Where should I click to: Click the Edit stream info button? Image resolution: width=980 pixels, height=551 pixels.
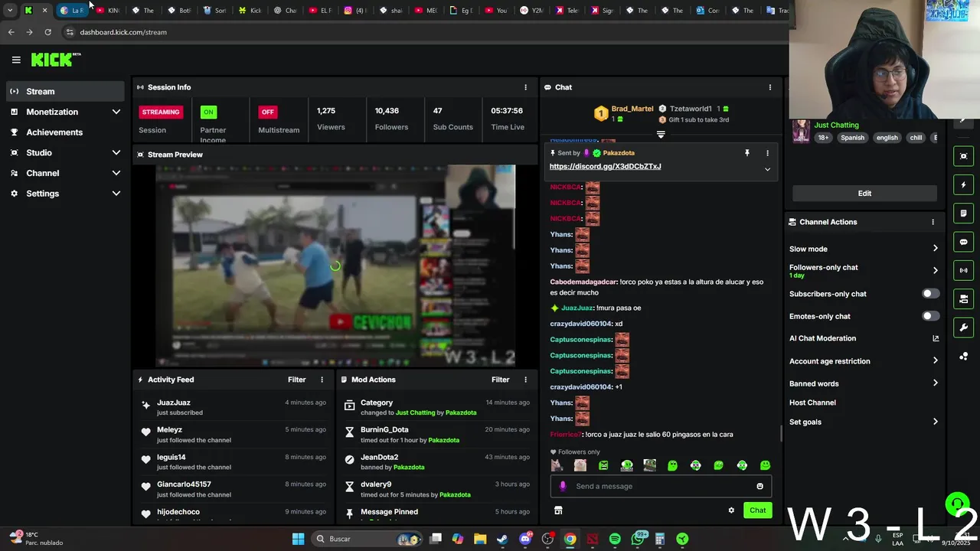[864, 194]
